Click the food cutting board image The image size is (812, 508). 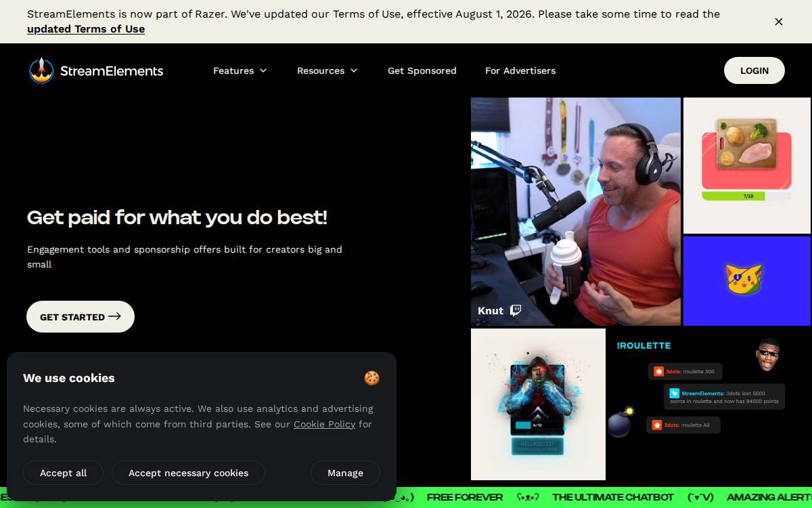(x=747, y=144)
